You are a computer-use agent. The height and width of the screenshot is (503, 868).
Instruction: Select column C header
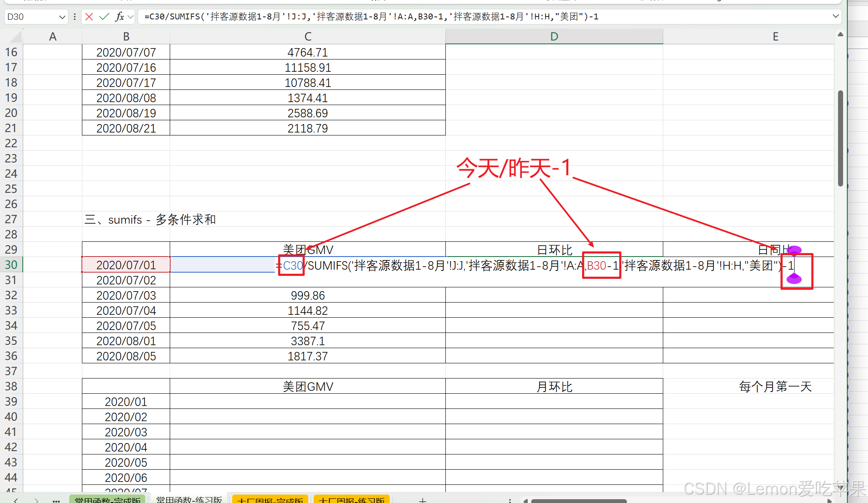pyautogui.click(x=308, y=37)
